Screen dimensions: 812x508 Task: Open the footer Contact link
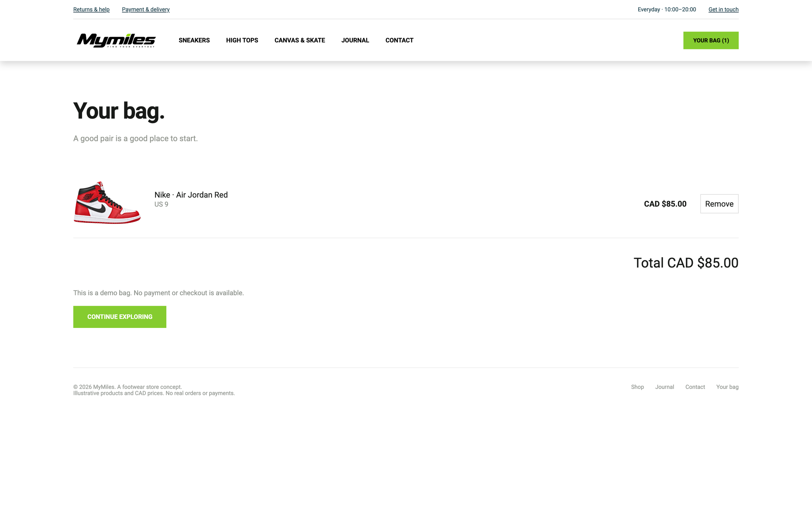click(x=695, y=387)
